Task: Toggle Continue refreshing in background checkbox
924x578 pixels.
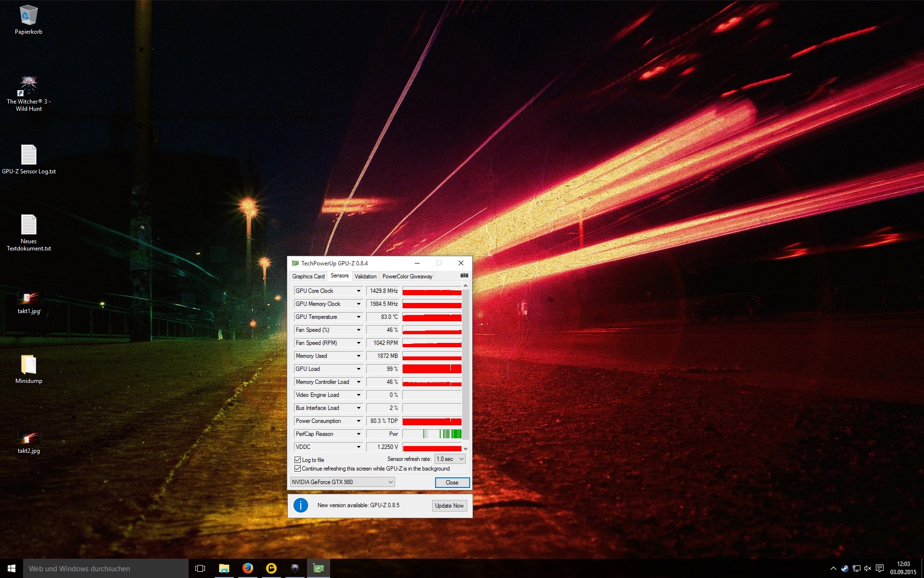Action: [297, 469]
